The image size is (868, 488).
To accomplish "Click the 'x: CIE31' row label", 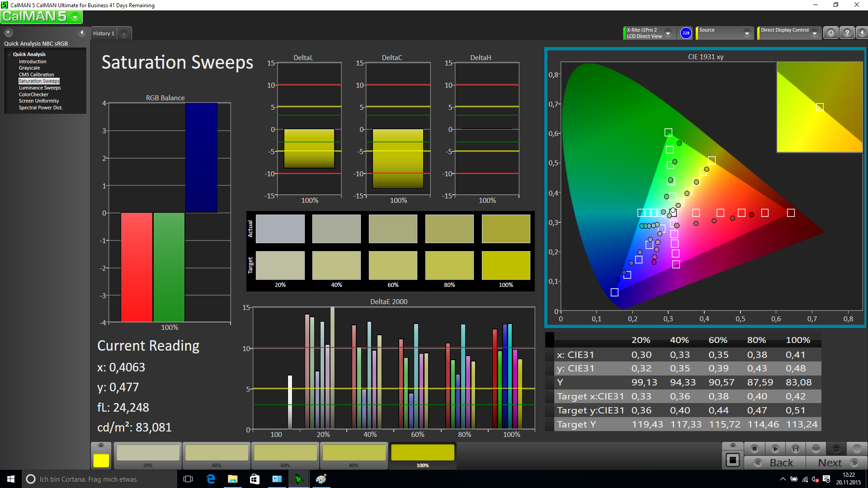I will (x=576, y=355).
